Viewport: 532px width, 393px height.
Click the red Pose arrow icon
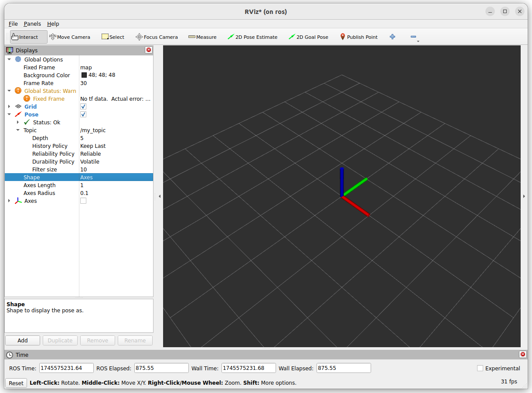[x=18, y=114]
